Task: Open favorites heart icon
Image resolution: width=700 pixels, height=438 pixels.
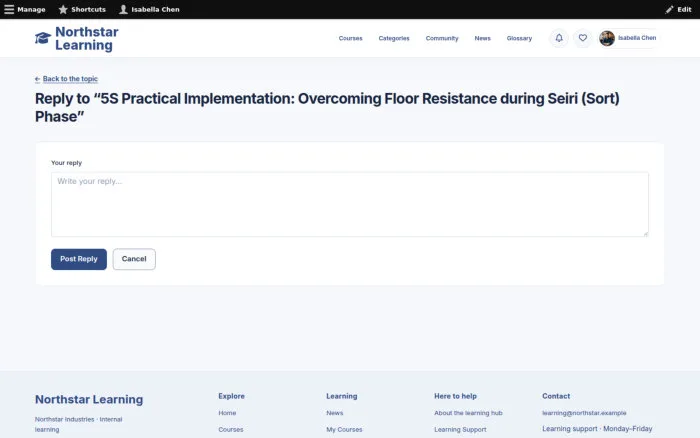Action: pyautogui.click(x=583, y=38)
